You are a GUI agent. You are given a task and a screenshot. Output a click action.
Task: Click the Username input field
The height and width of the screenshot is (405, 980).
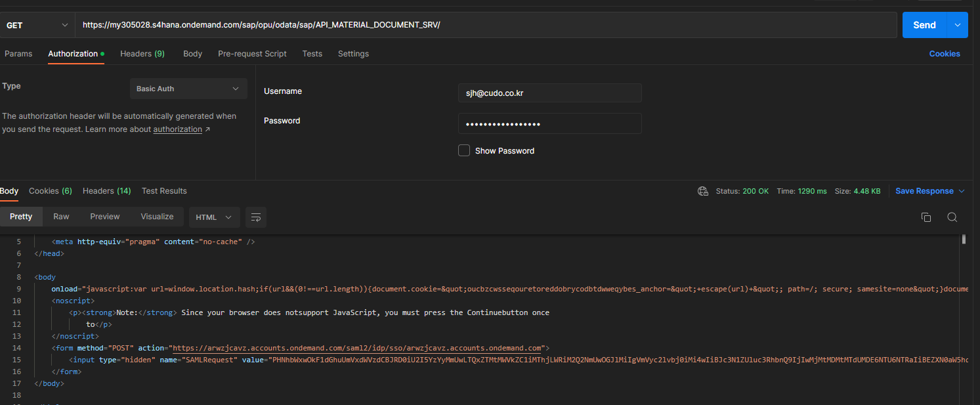point(549,93)
